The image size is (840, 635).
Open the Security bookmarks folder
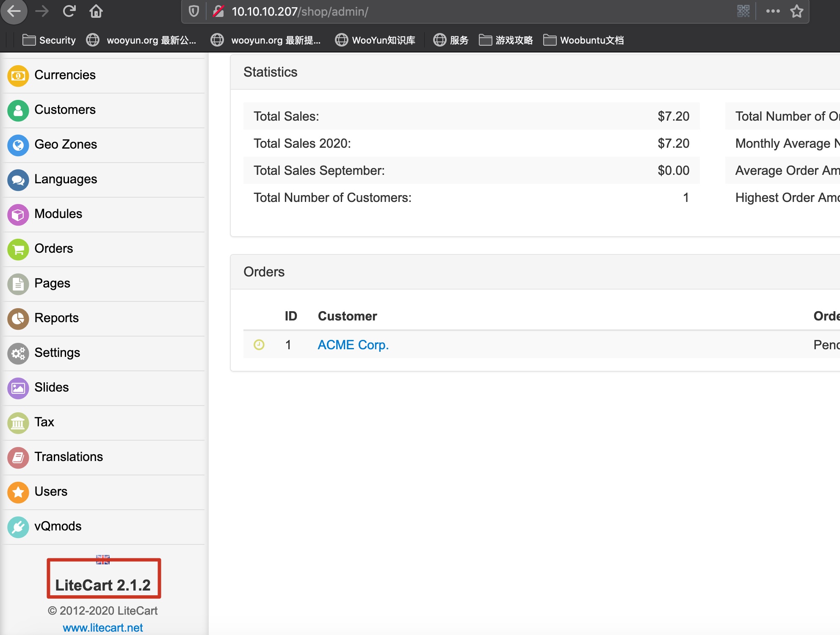coord(49,40)
